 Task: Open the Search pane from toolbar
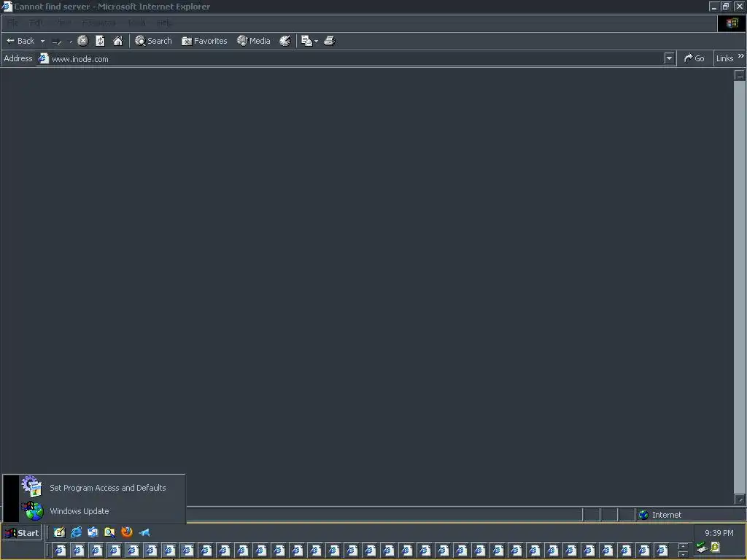[153, 41]
